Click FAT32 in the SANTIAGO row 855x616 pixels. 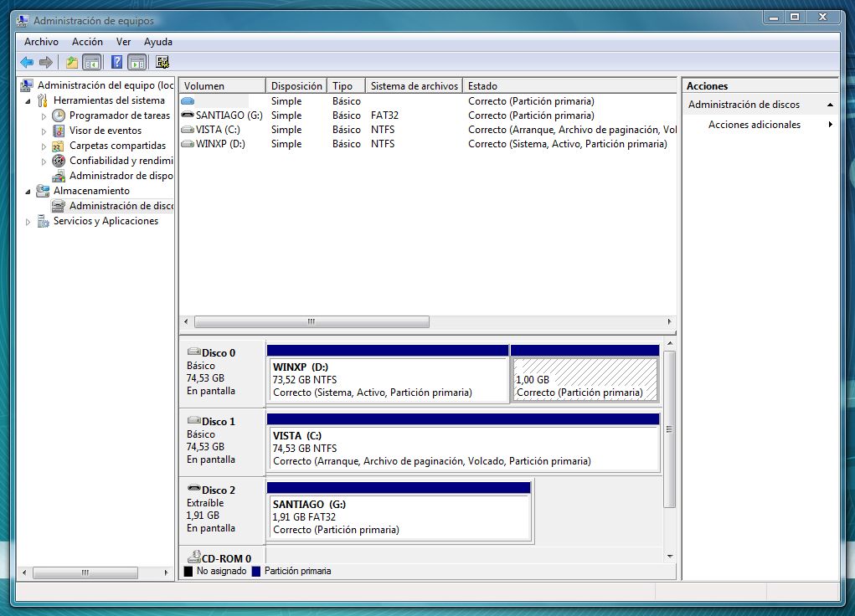coord(384,115)
